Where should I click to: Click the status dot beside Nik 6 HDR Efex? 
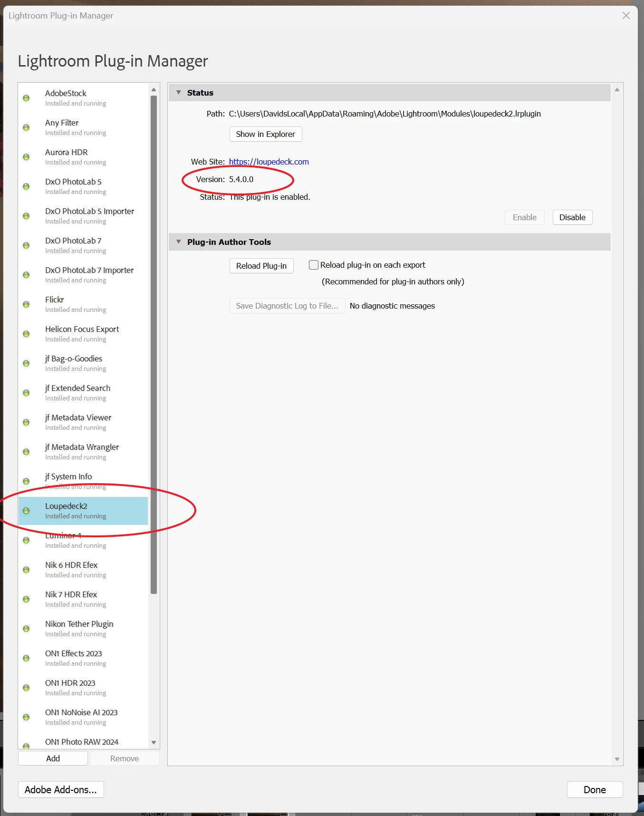pos(26,570)
